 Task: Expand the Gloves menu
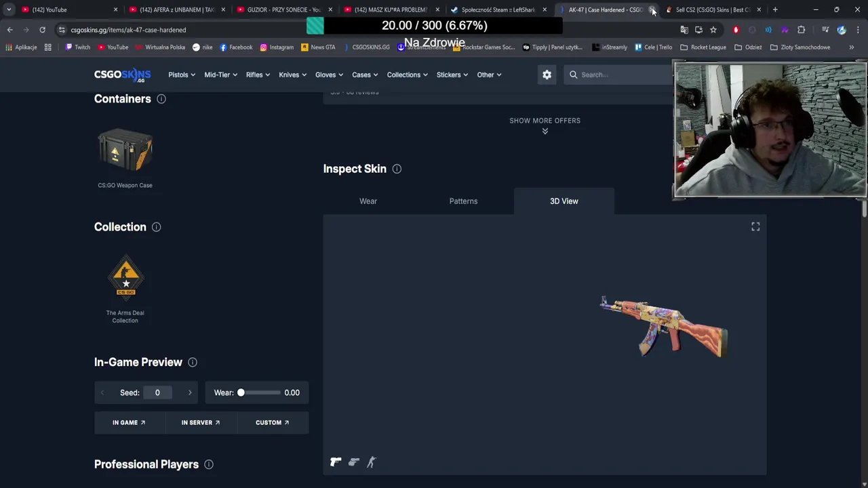pyautogui.click(x=329, y=75)
